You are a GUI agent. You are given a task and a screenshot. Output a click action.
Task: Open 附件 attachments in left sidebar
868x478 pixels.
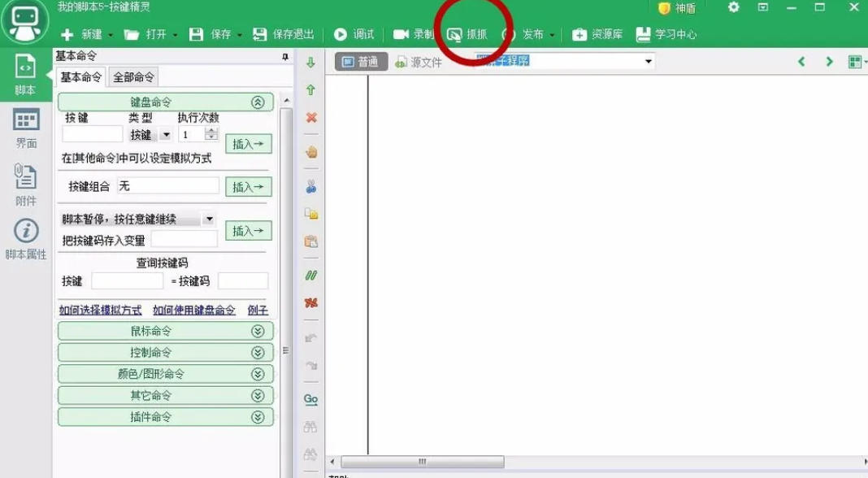[x=25, y=183]
